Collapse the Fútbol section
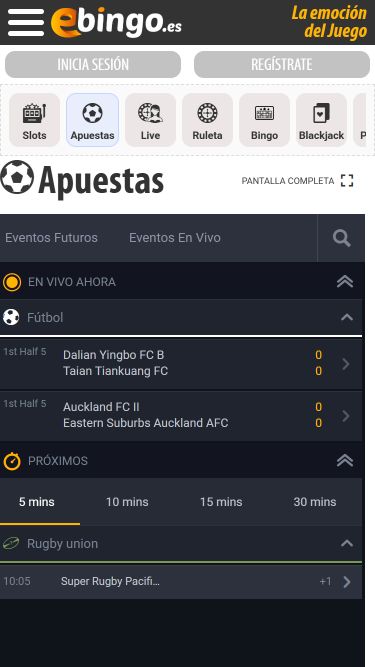Image resolution: width=375 pixels, height=667 pixels. point(347,317)
